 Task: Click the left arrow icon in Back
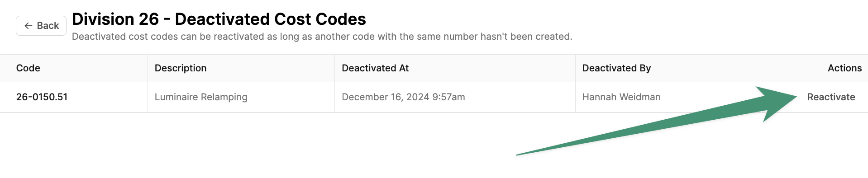(28, 26)
